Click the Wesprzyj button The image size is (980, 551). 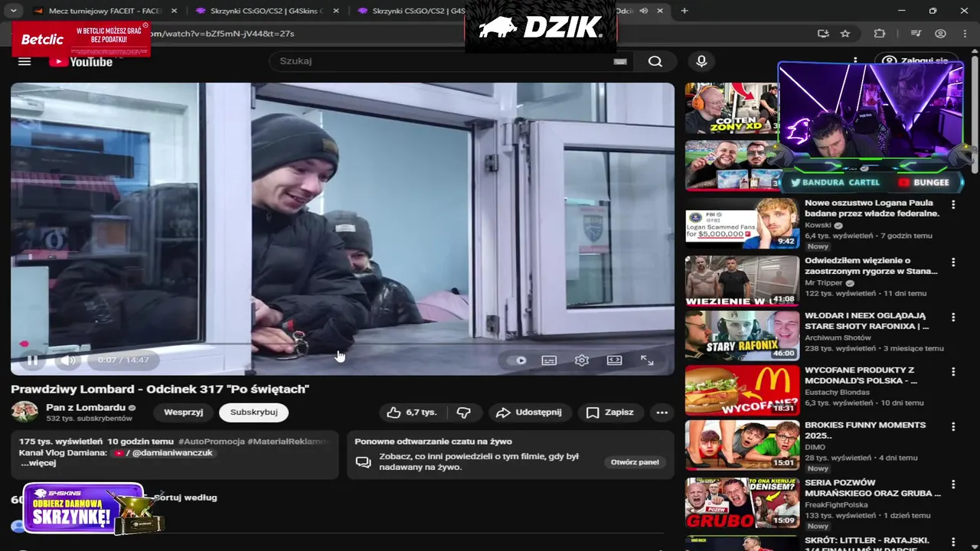click(184, 412)
